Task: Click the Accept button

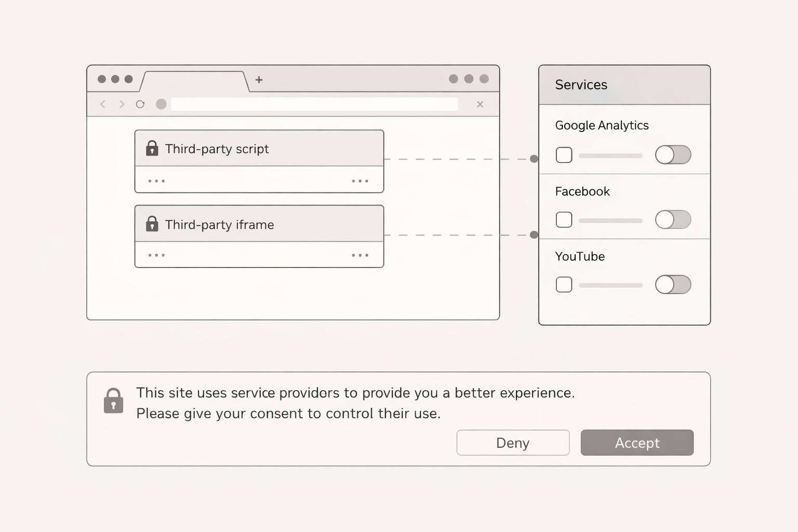Action: pyautogui.click(x=637, y=443)
